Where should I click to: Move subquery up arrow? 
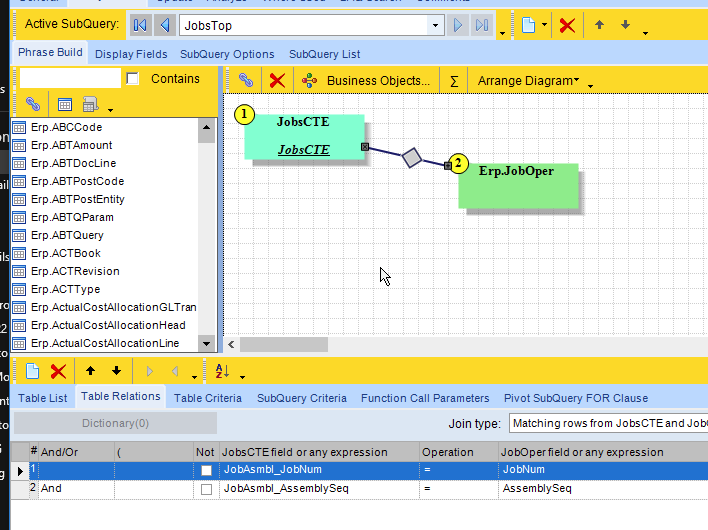click(x=599, y=24)
